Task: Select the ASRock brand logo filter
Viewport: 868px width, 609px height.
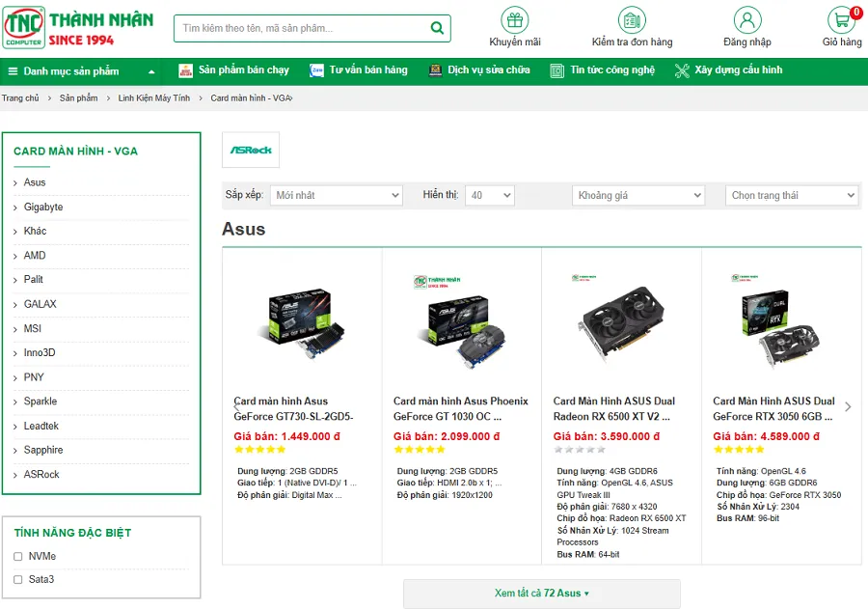Action: (251, 150)
